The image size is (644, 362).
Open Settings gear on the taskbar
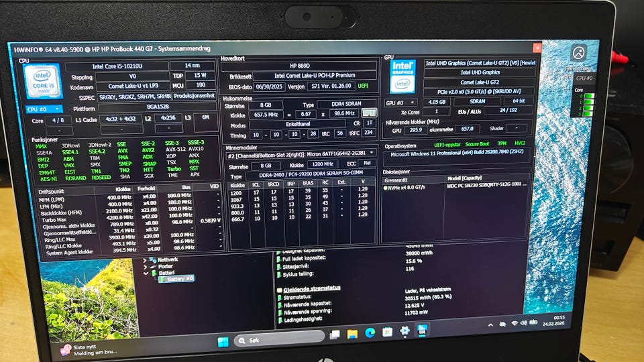click(405, 331)
